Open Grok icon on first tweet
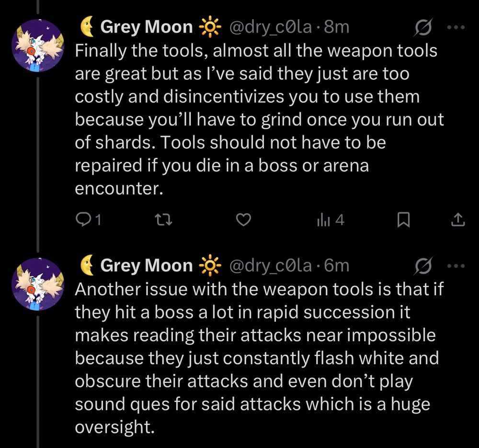This screenshot has height=448, width=479. [x=422, y=28]
